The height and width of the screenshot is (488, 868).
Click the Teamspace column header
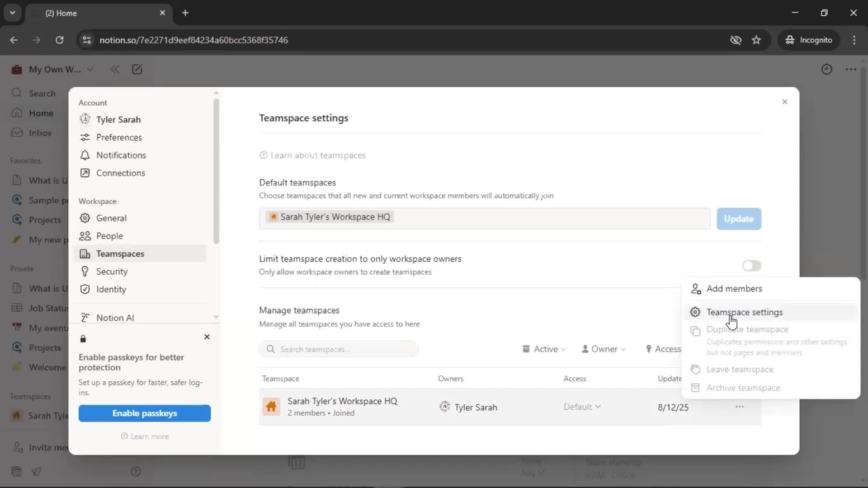point(281,379)
